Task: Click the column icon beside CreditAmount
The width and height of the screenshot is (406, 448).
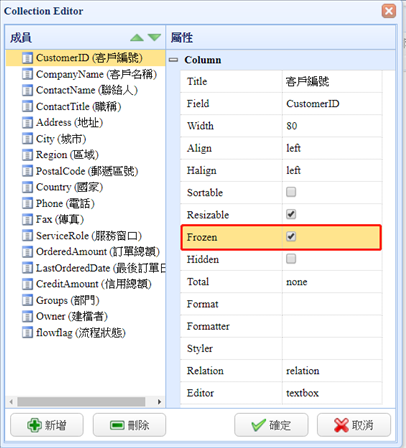Action: (x=27, y=284)
